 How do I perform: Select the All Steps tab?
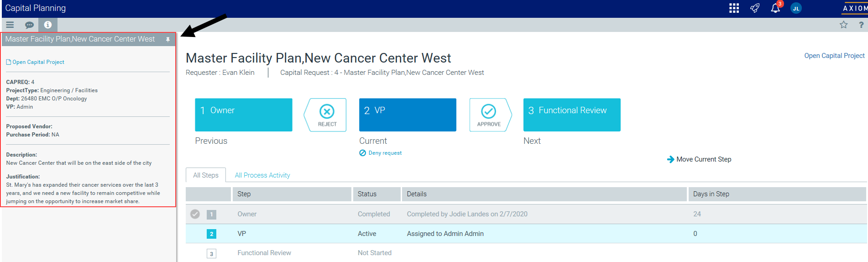tap(205, 175)
